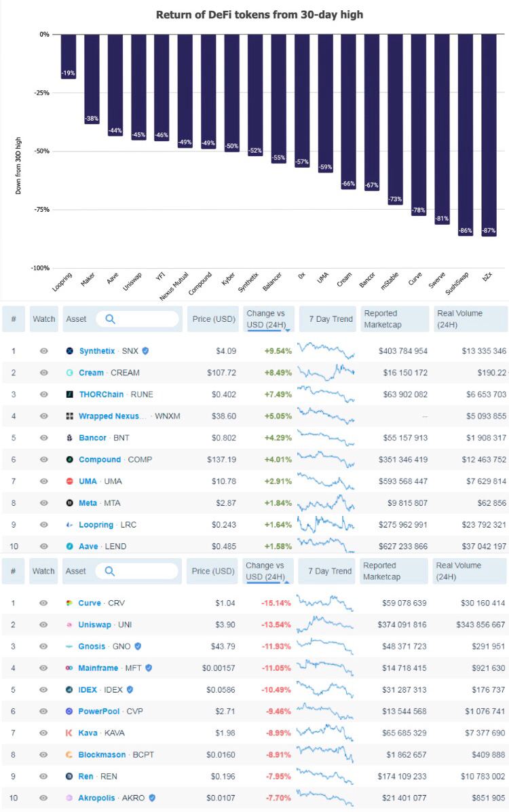
Task: Click the UMA token logo icon
Action: (70, 481)
